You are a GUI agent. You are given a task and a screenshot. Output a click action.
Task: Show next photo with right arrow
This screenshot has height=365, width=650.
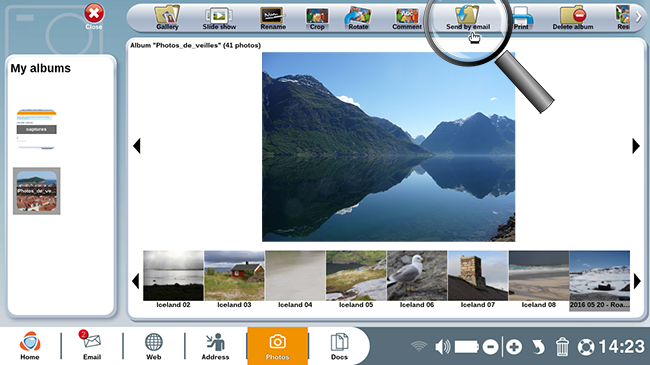pos(636,146)
